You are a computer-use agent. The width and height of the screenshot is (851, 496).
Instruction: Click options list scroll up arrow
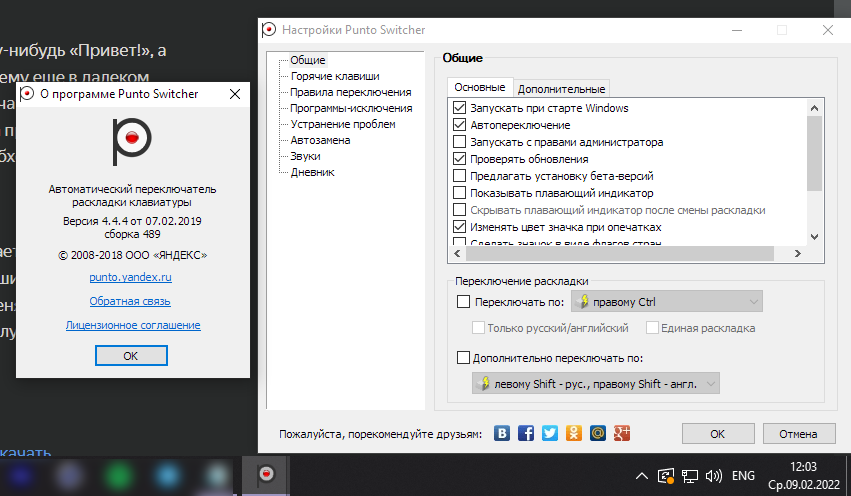coord(814,108)
